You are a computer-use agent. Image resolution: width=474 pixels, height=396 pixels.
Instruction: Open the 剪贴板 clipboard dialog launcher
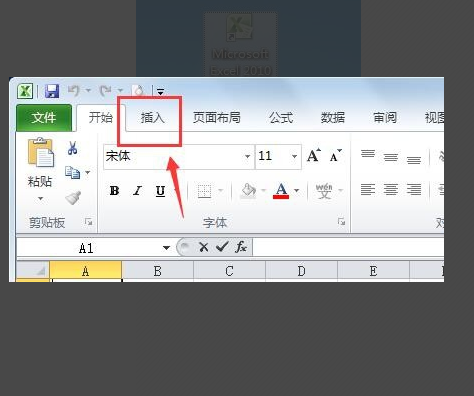88,222
